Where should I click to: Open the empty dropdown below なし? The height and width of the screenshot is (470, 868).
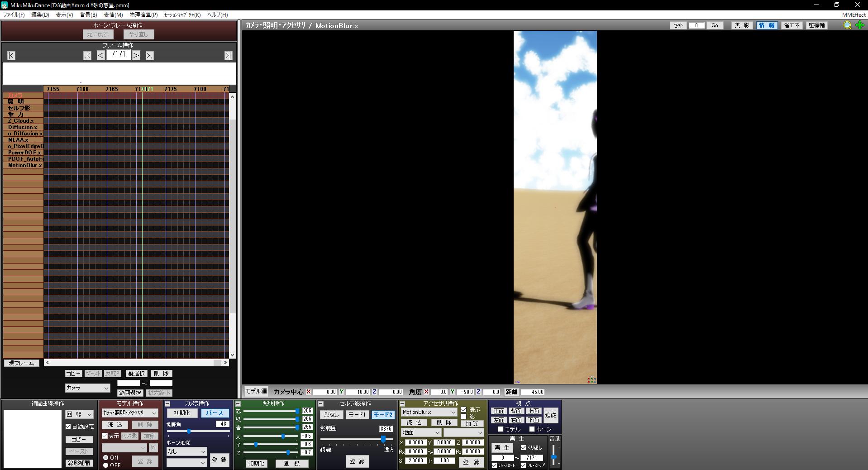(x=186, y=463)
